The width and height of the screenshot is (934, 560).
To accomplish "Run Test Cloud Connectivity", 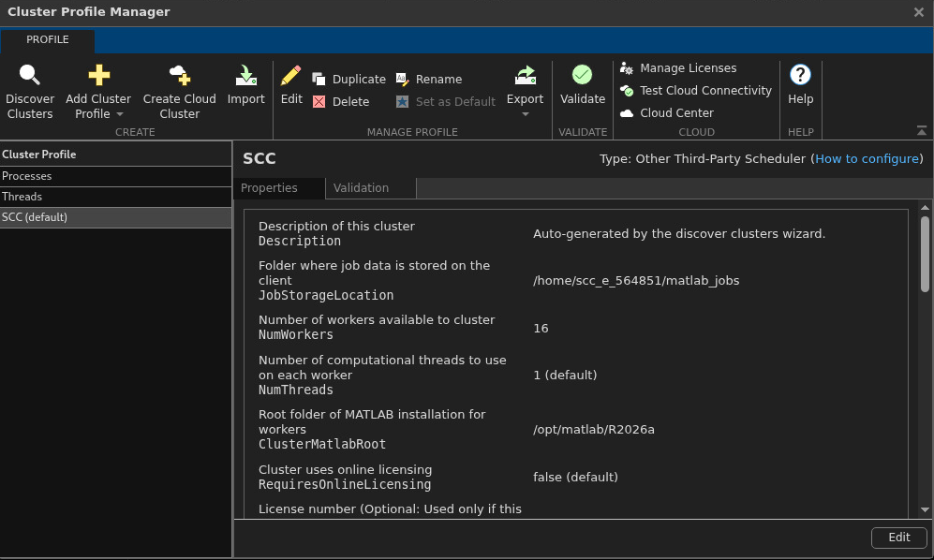I will 696,91.
